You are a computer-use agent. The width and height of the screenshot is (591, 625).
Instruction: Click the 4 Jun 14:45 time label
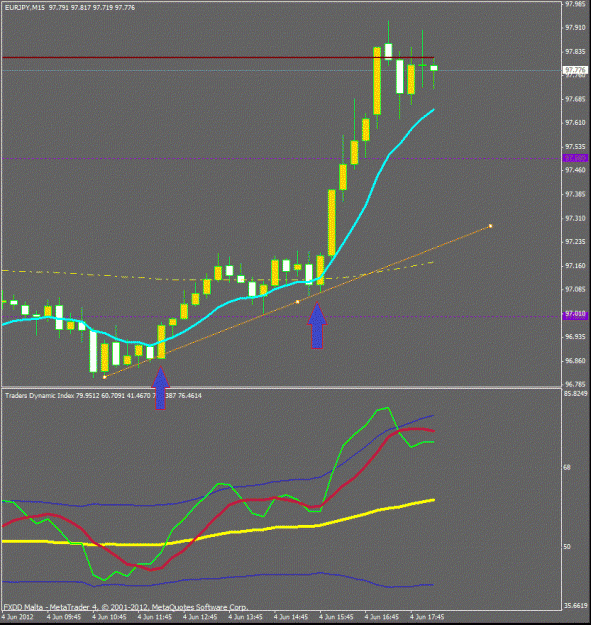click(291, 617)
